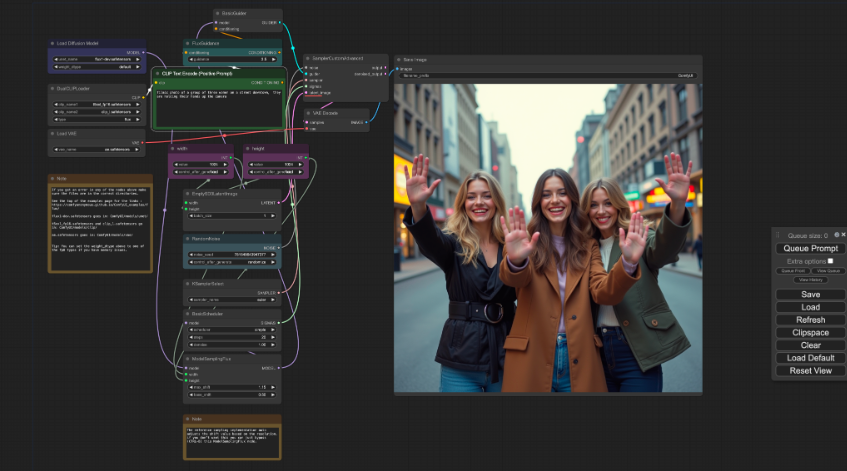Collapse the ModelSamplingFlux node via its dot
Image resolution: width=847 pixels, height=471 pixels.
click(187, 359)
